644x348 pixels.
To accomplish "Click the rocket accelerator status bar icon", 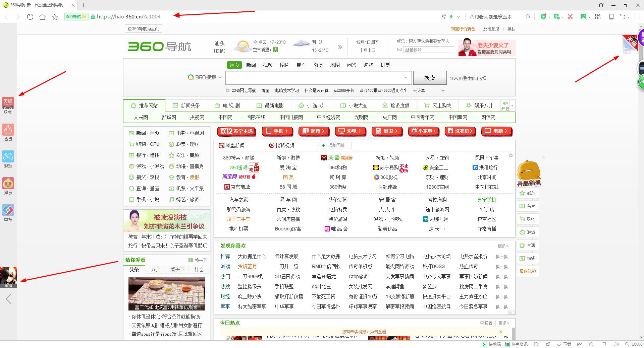I will [x=548, y=344].
